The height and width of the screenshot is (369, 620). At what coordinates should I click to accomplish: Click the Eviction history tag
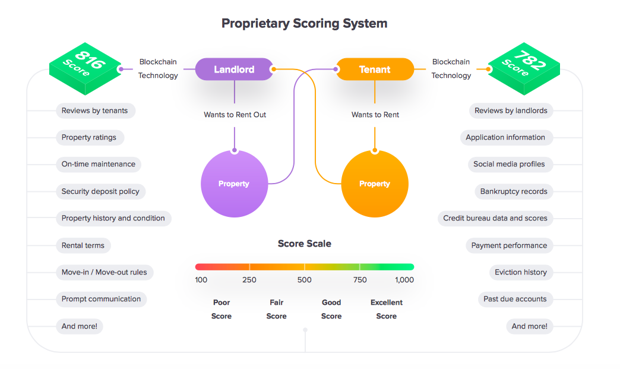point(521,272)
